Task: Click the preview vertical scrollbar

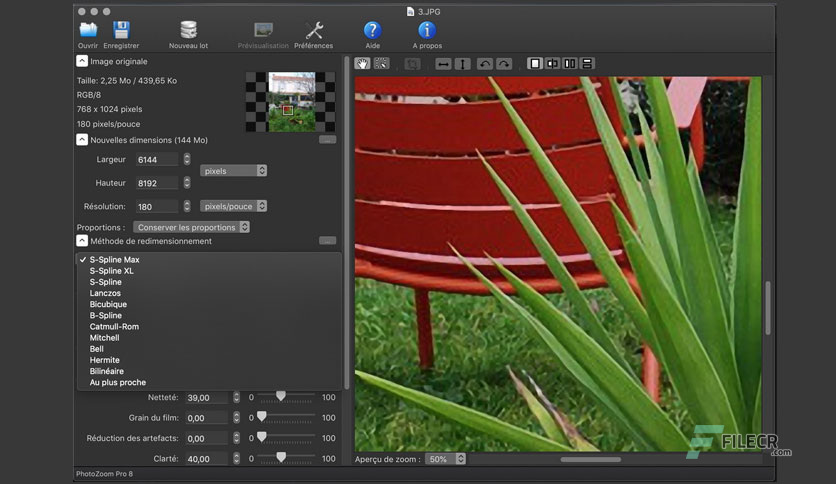Action: [768, 308]
